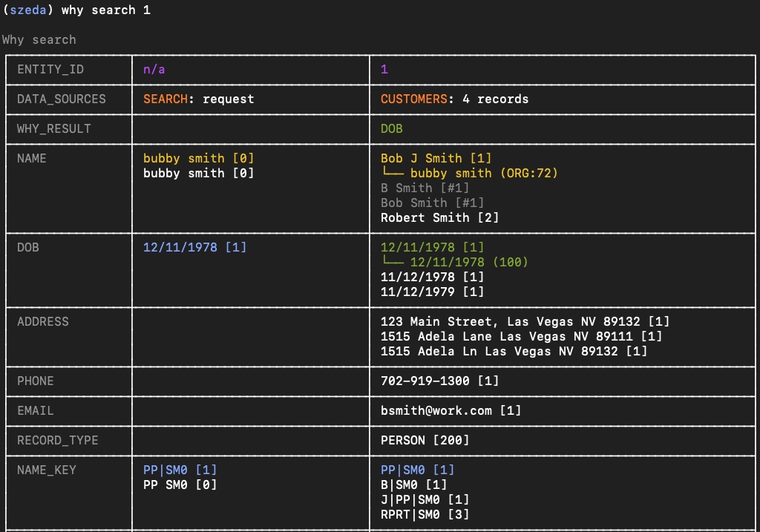Click the 'PERSON [200]' record type value
Screen dimensions: 760x532
(x=425, y=441)
